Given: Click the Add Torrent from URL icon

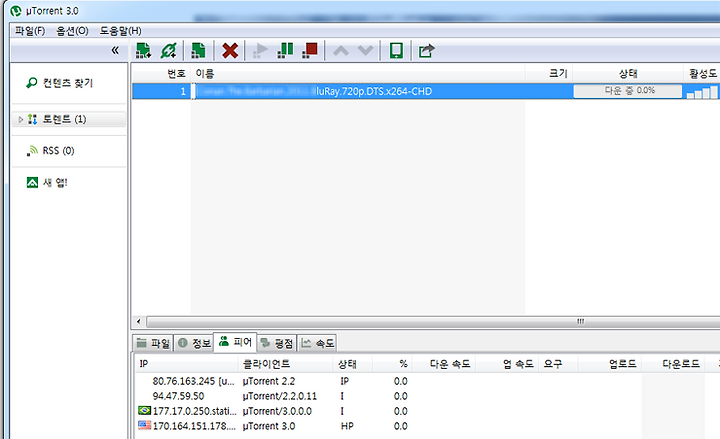Looking at the screenshot, I should (168, 51).
